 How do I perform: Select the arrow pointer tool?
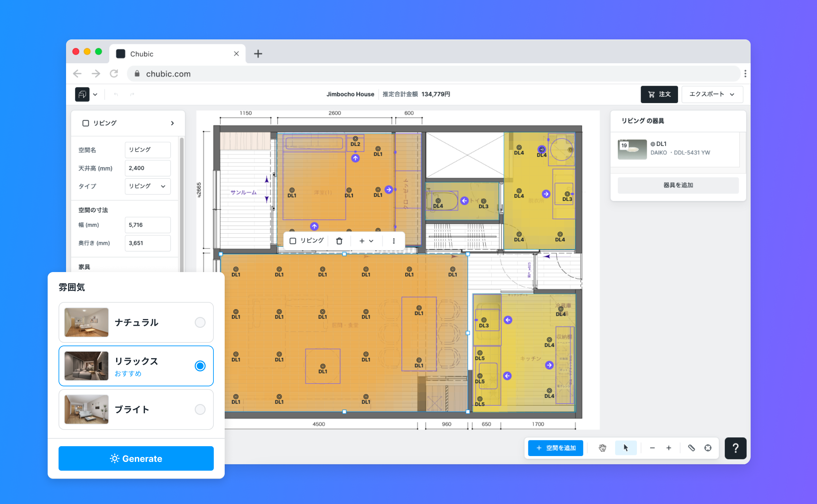coord(626,448)
